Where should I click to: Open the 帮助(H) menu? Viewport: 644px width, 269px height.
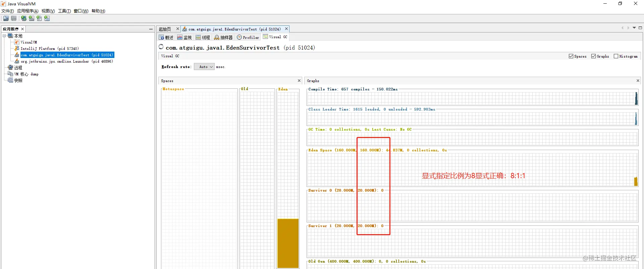pyautogui.click(x=98, y=11)
